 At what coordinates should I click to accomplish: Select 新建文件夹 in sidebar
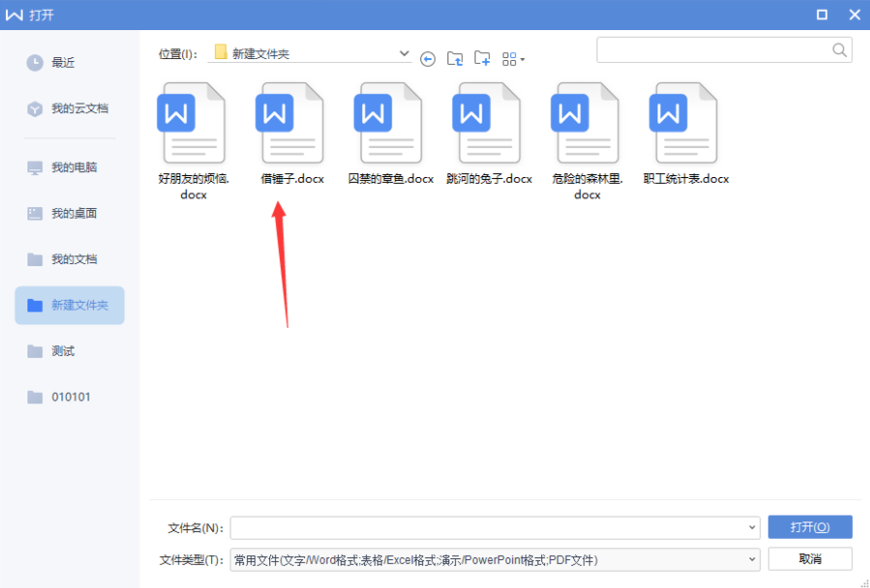pos(70,305)
